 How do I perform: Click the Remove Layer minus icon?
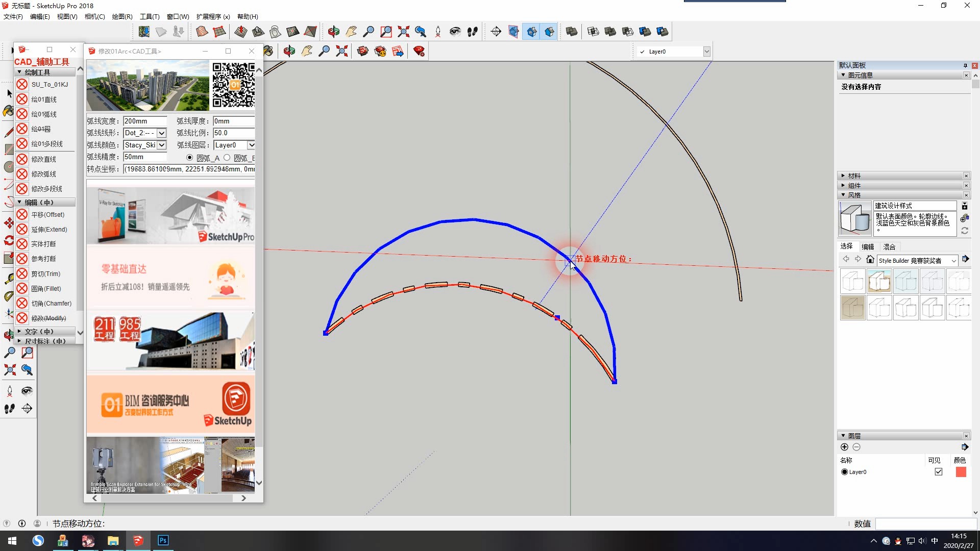tap(856, 447)
